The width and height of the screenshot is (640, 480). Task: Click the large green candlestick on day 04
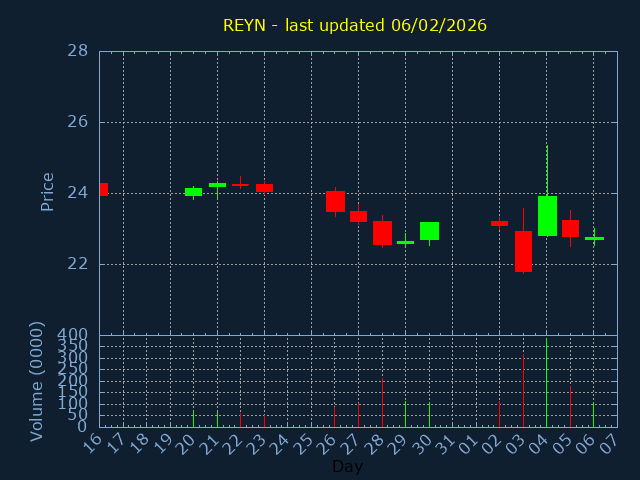pos(547,215)
